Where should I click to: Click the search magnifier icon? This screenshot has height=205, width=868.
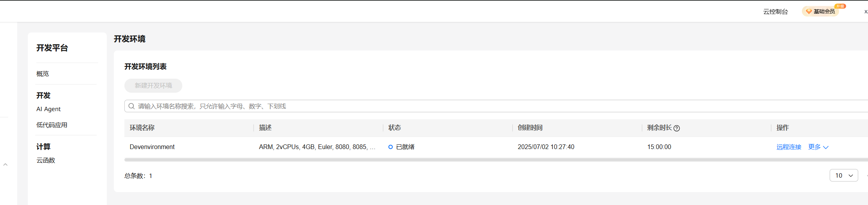(x=131, y=106)
